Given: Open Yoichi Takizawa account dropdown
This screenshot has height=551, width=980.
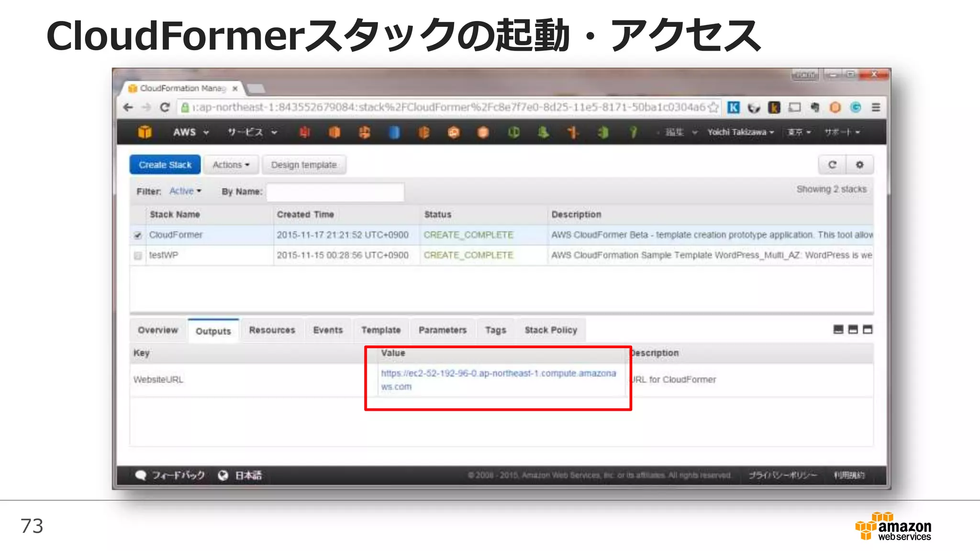Looking at the screenshot, I should tap(741, 132).
